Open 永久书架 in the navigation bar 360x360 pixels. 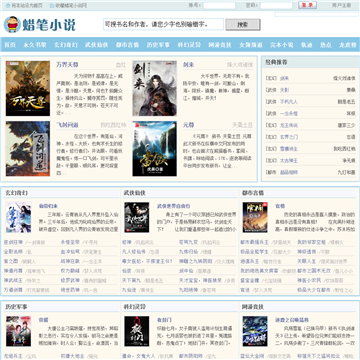[x=35, y=45]
